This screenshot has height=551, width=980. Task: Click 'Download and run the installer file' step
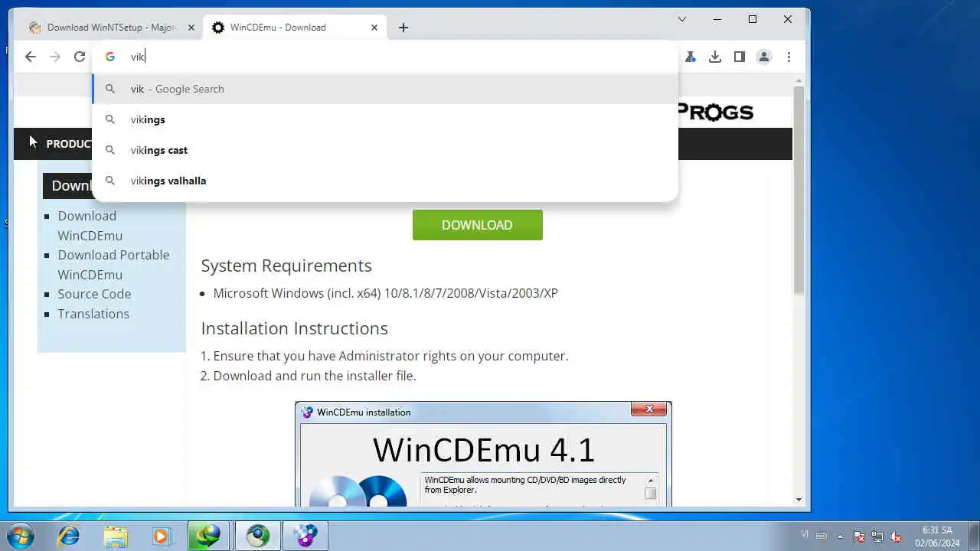315,376
